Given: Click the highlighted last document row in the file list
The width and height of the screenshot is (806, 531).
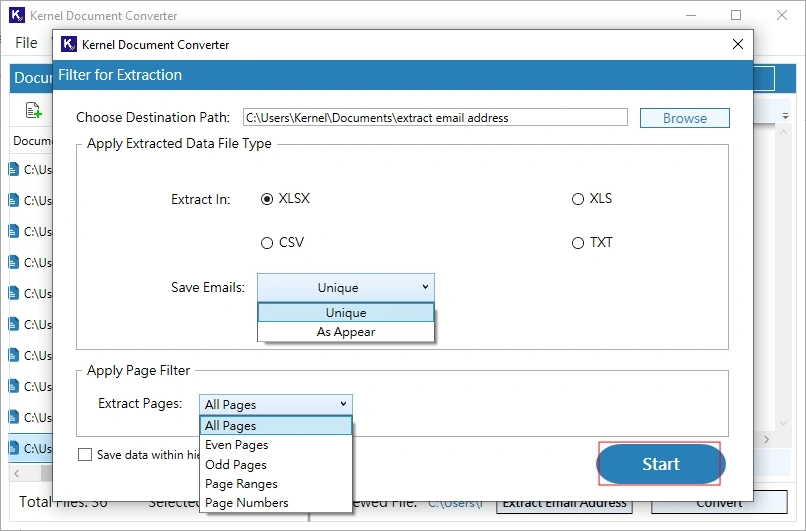Looking at the screenshot, I should [x=31, y=448].
